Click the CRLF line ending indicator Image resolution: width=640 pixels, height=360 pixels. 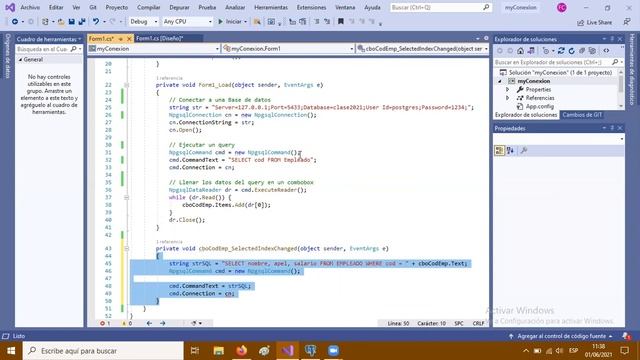pyautogui.click(x=478, y=323)
